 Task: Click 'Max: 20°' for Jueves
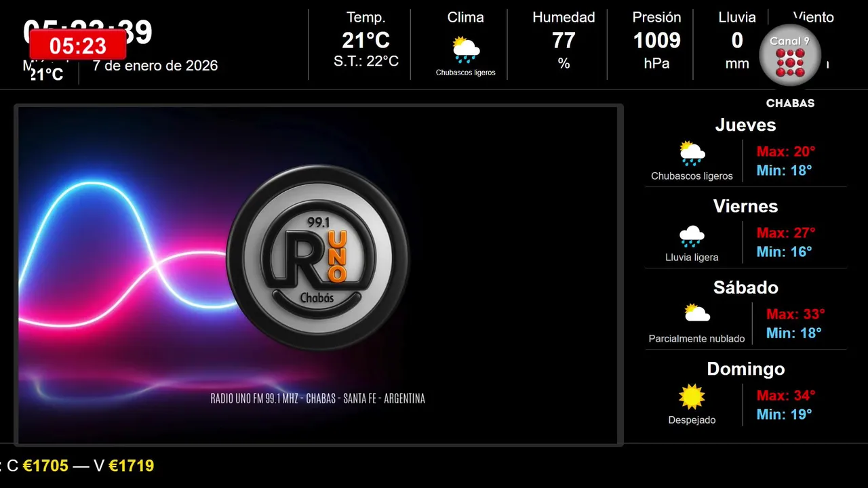click(786, 152)
